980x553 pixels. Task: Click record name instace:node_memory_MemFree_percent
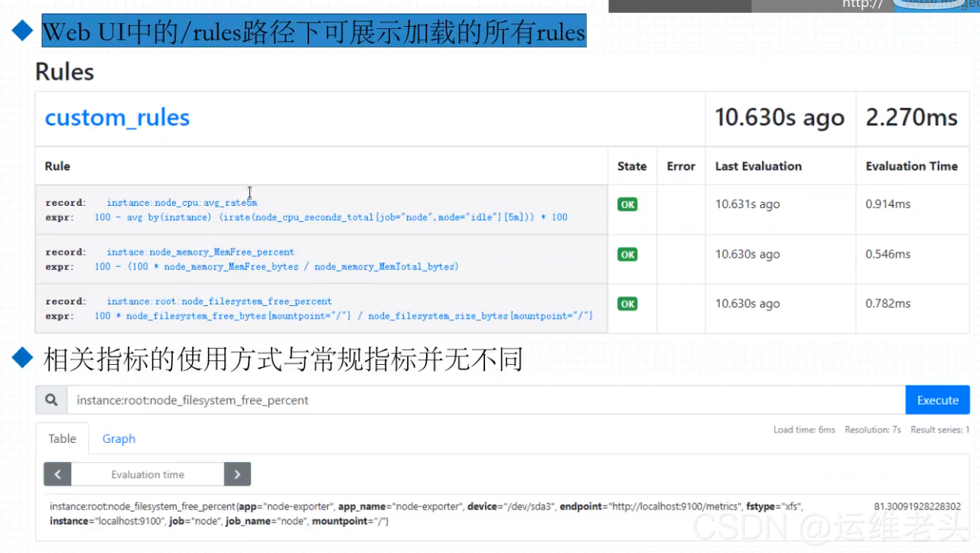(200, 252)
